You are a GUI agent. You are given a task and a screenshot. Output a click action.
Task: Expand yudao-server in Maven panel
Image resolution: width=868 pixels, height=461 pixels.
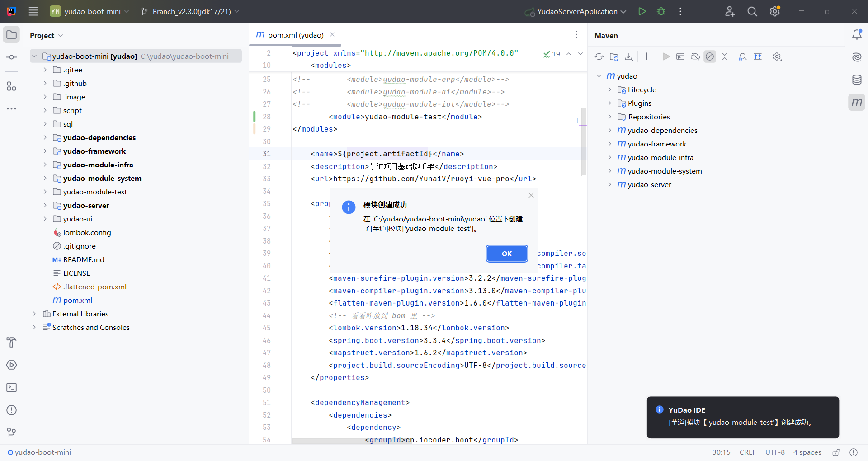[x=609, y=184]
